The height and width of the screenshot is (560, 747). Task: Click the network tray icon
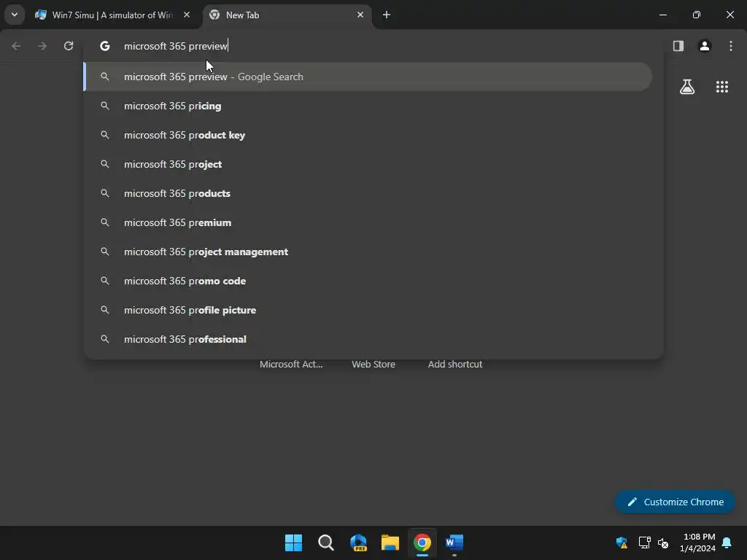click(645, 542)
